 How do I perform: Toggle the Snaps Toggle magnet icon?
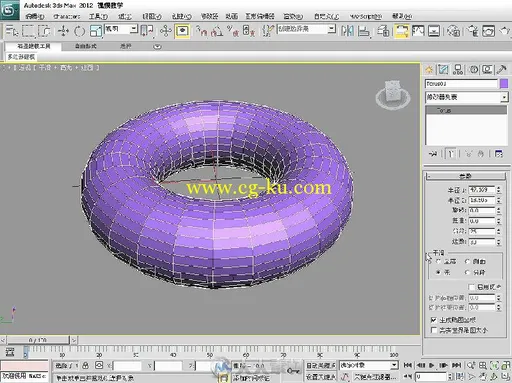tap(202, 31)
